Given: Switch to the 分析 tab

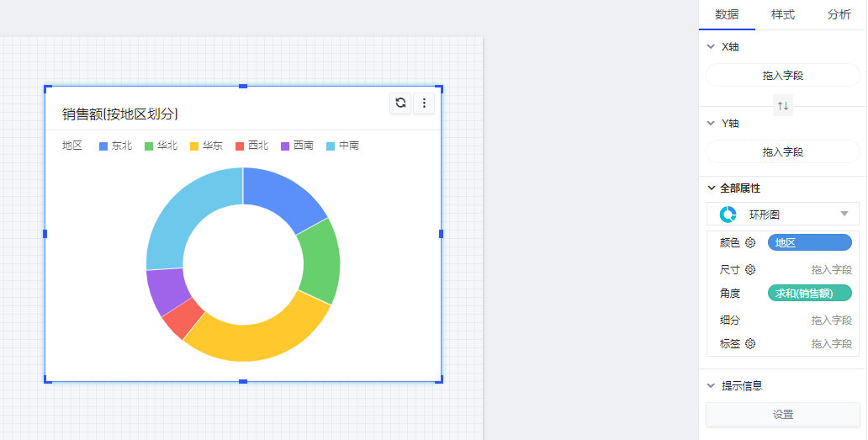Looking at the screenshot, I should click(x=839, y=15).
